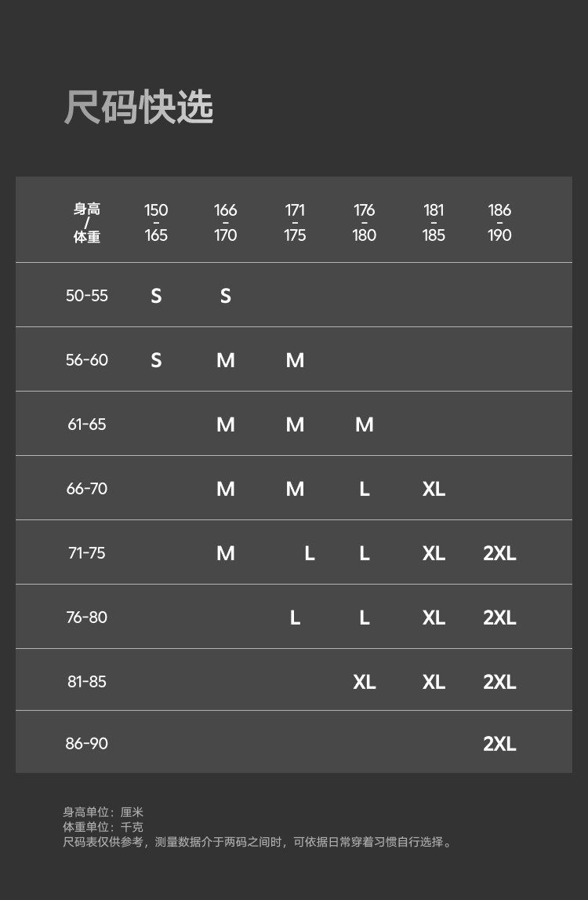Pick size S in 56-60 row

(x=156, y=360)
